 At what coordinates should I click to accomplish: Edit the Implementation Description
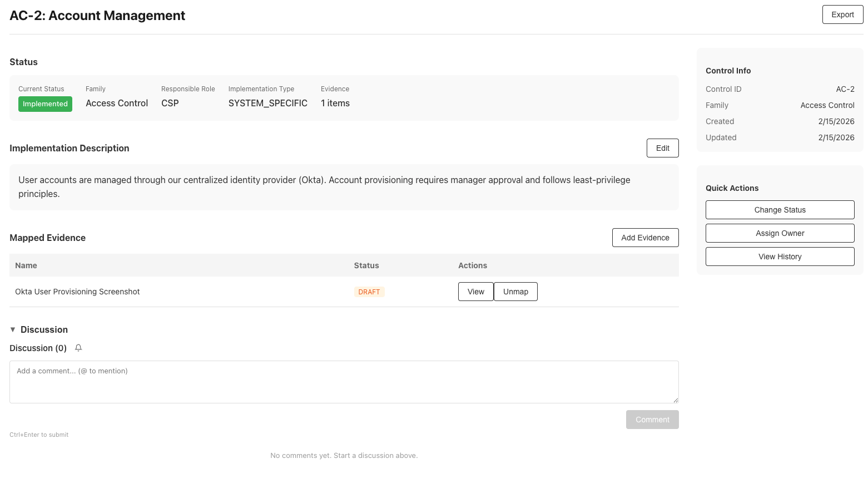(x=662, y=147)
